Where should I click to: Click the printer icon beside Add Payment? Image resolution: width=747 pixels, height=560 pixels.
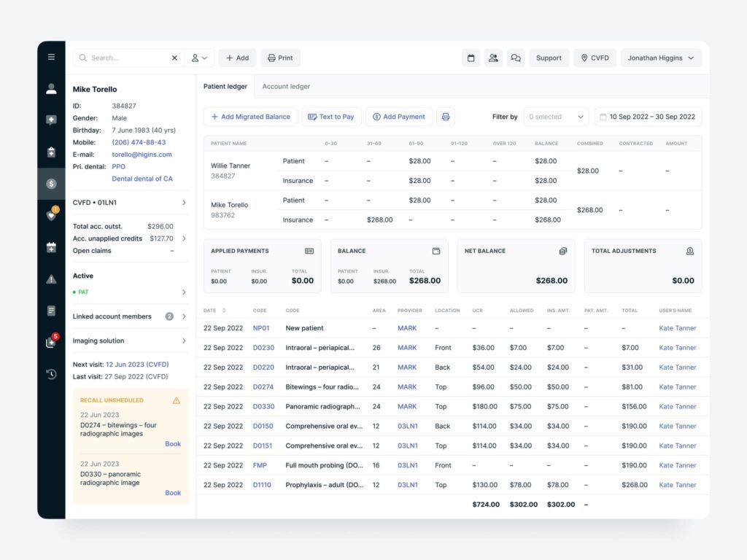[x=446, y=117]
